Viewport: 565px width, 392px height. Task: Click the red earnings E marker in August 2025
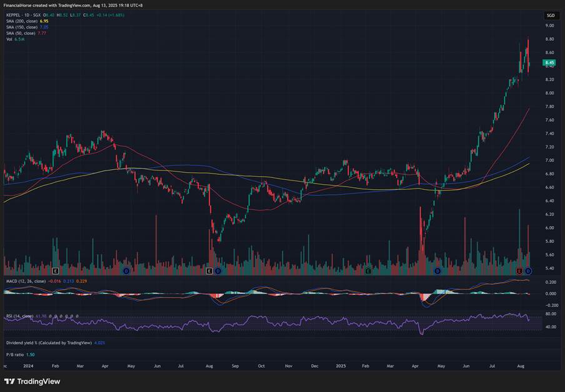(520, 271)
